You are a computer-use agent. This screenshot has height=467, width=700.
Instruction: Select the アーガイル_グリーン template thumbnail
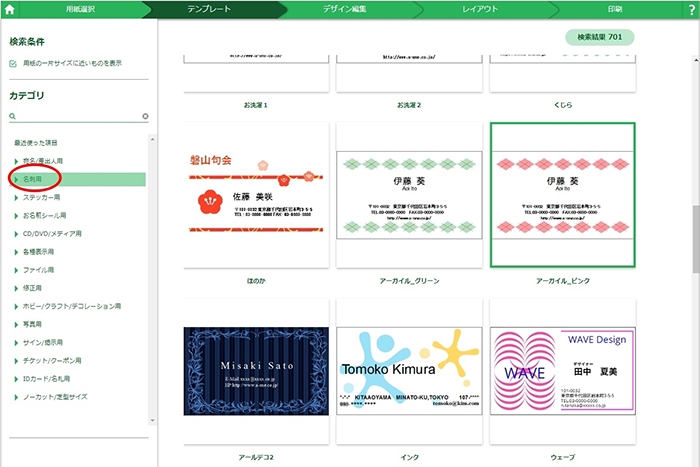point(409,195)
